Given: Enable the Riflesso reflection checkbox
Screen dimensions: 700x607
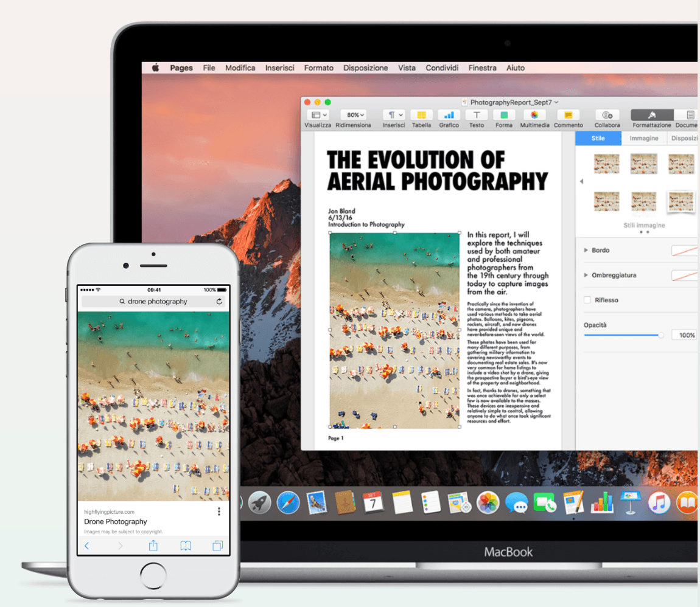Looking at the screenshot, I should point(587,300).
